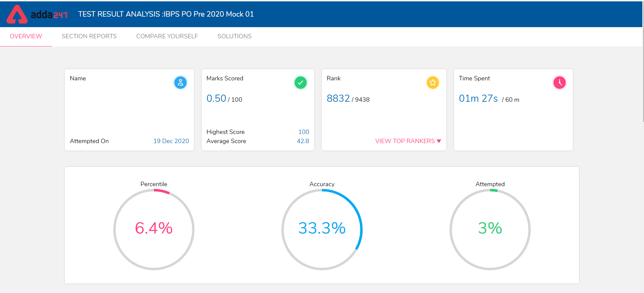
Task: Click the Percentile circular gauge
Action: tap(154, 229)
